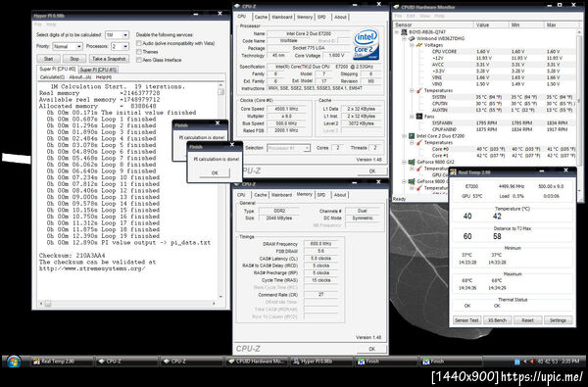This screenshot has height=387, width=588.
Task: Open the Processors dropdown in Hyper PI
Action: 125,46
